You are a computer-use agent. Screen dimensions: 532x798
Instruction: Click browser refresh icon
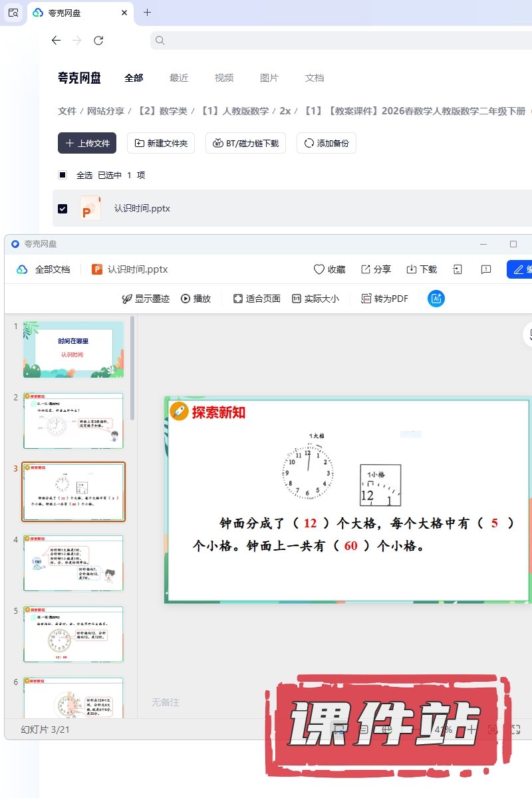click(x=98, y=41)
